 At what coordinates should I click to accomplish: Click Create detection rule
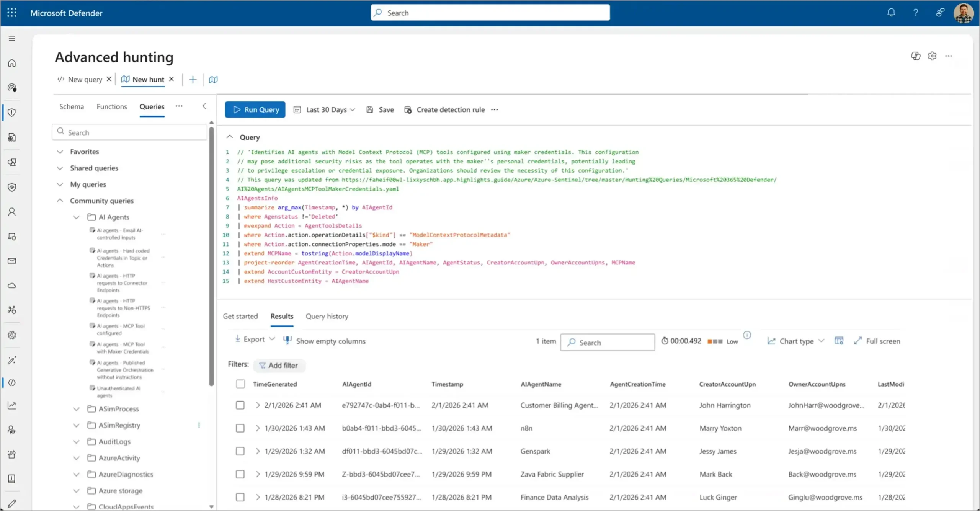[x=445, y=110]
